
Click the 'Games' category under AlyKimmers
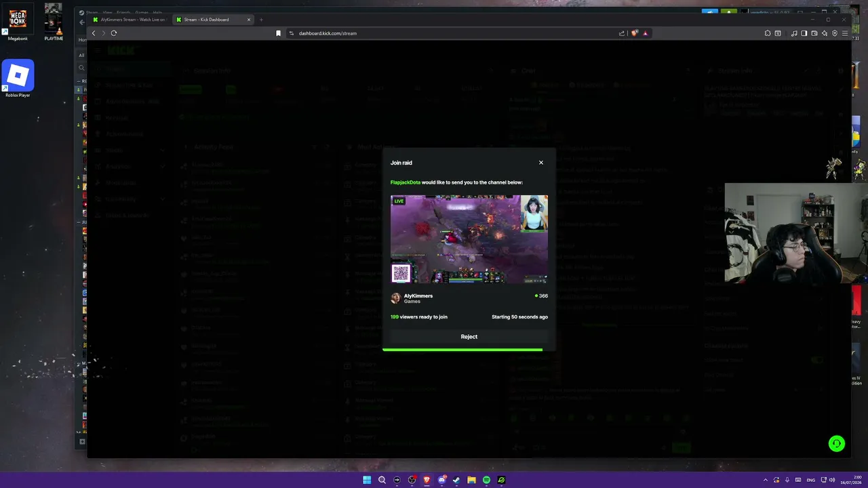tap(412, 302)
